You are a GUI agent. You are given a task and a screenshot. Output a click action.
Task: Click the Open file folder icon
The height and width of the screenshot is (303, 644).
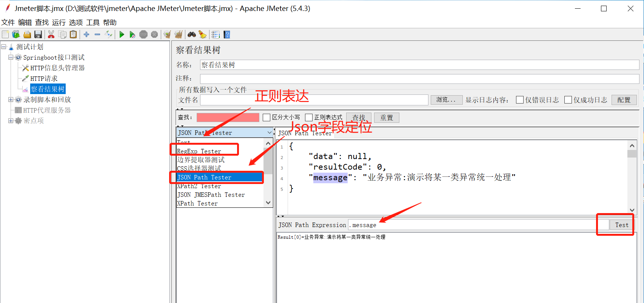coord(27,35)
